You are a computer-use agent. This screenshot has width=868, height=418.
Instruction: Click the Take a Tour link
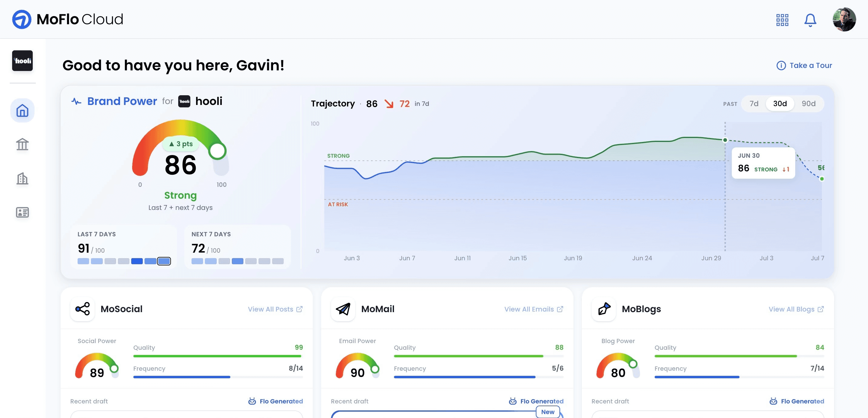(804, 66)
